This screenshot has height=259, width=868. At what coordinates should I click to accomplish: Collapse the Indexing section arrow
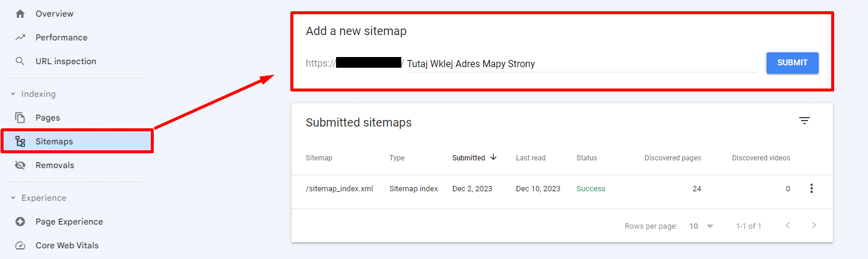pyautogui.click(x=13, y=94)
